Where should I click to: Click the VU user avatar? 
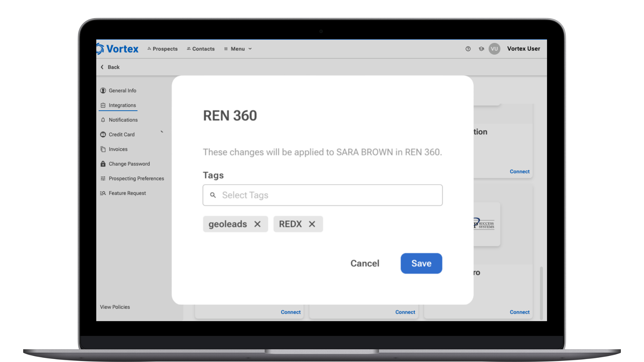(x=494, y=49)
